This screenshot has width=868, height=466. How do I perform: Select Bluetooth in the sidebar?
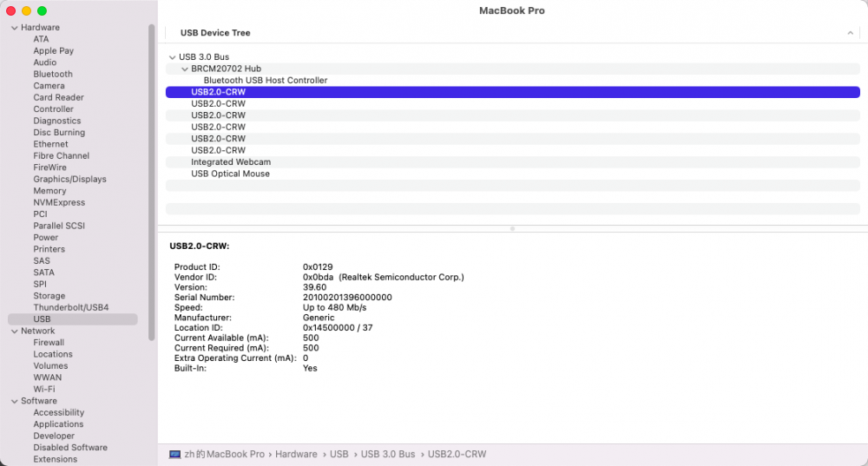pyautogui.click(x=53, y=74)
